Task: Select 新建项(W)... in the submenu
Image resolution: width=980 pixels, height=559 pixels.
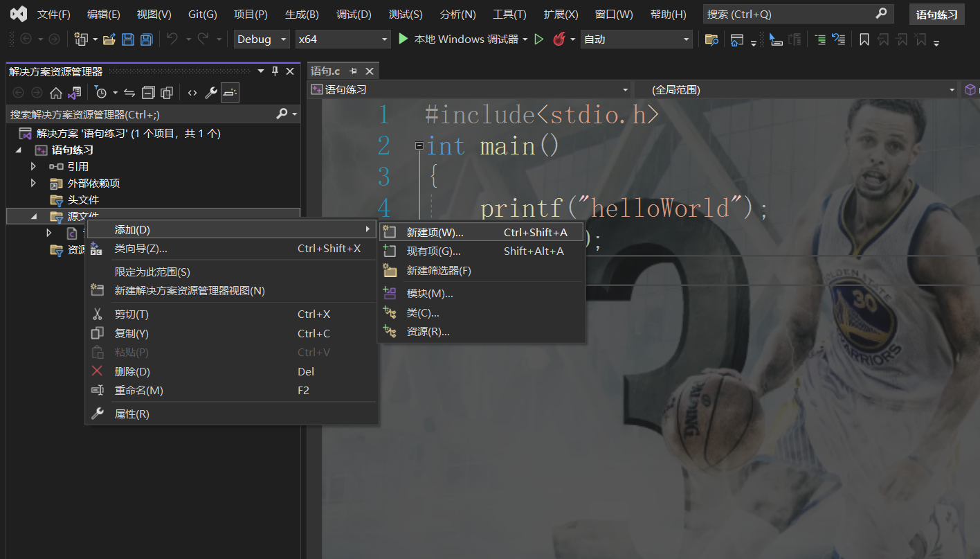Action: pyautogui.click(x=481, y=233)
